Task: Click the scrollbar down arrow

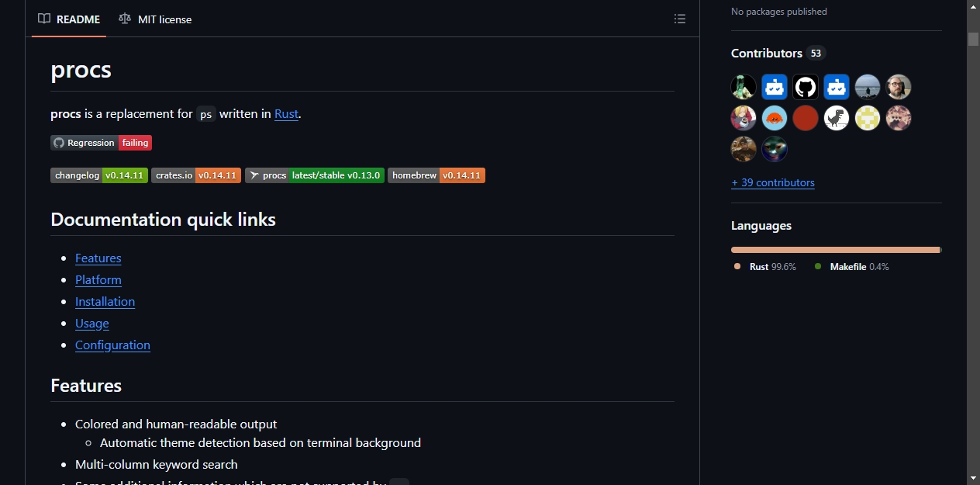Action: click(x=973, y=477)
